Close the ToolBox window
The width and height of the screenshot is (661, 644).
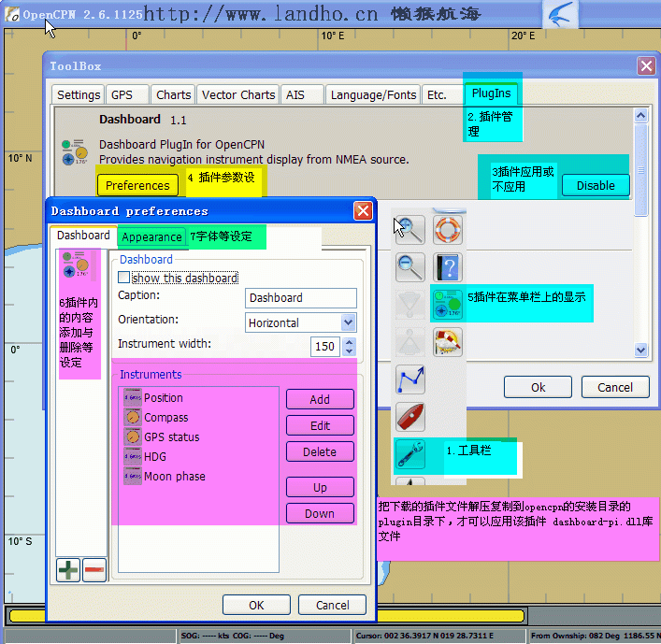pos(646,65)
